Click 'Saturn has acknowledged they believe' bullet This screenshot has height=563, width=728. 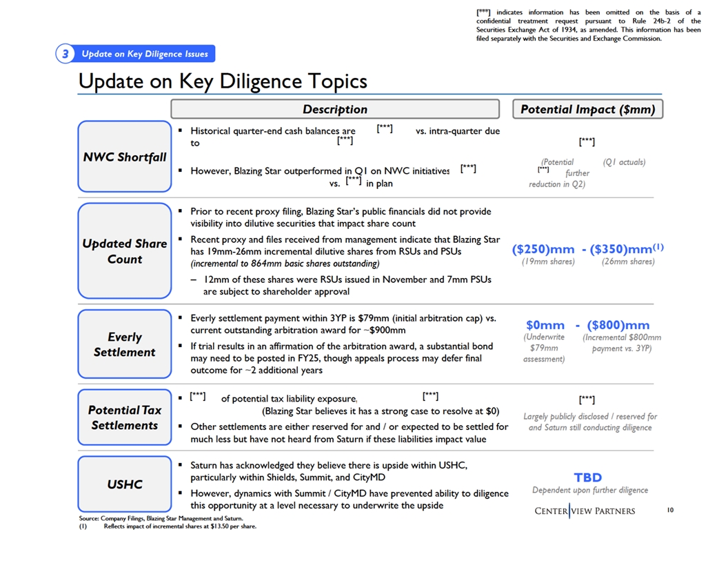pos(329,471)
